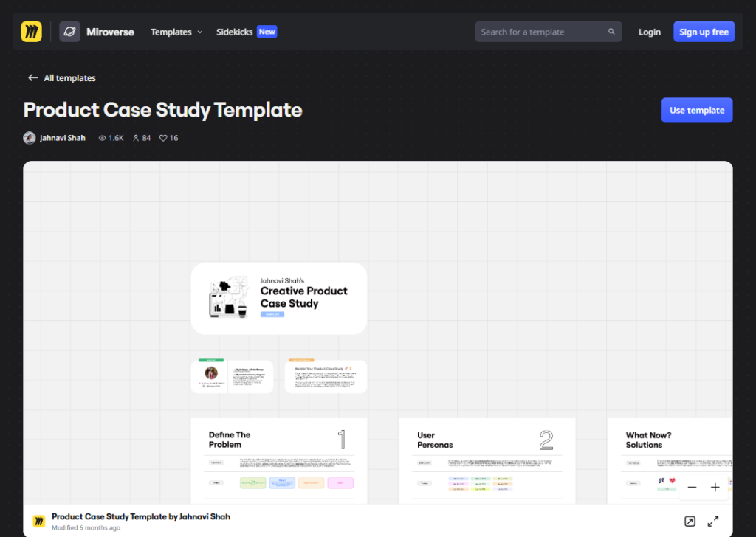
Task: Zoom out with the minus button
Action: click(692, 488)
